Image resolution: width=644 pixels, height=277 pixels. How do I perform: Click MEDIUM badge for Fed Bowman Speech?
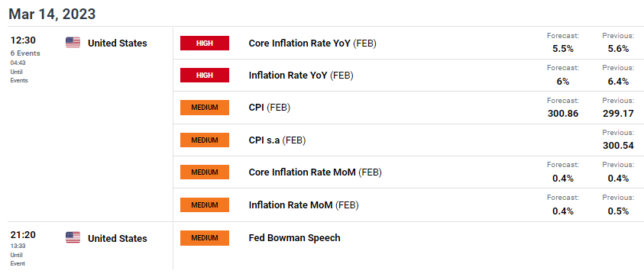click(x=205, y=237)
